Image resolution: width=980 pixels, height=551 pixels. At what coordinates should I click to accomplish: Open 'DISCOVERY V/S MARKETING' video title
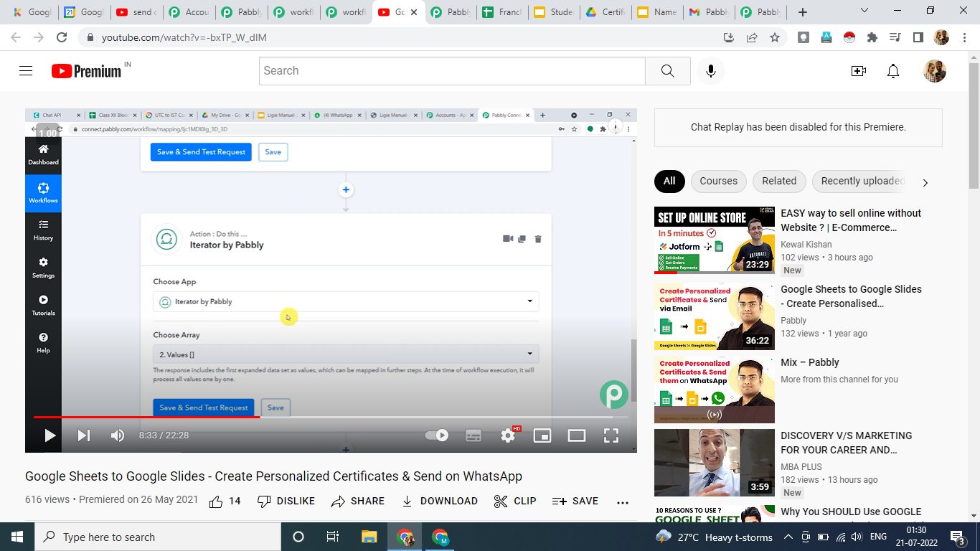pos(847,443)
